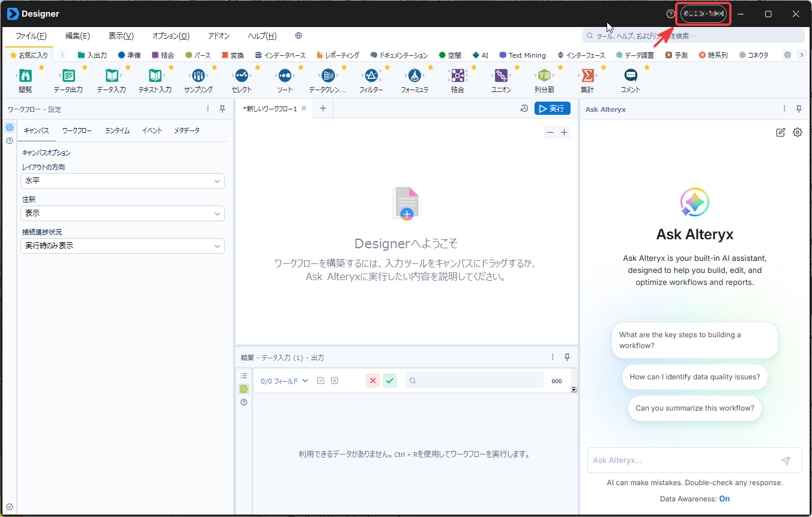
Task: Toggle pin on the 結果 results panel
Action: tap(567, 357)
